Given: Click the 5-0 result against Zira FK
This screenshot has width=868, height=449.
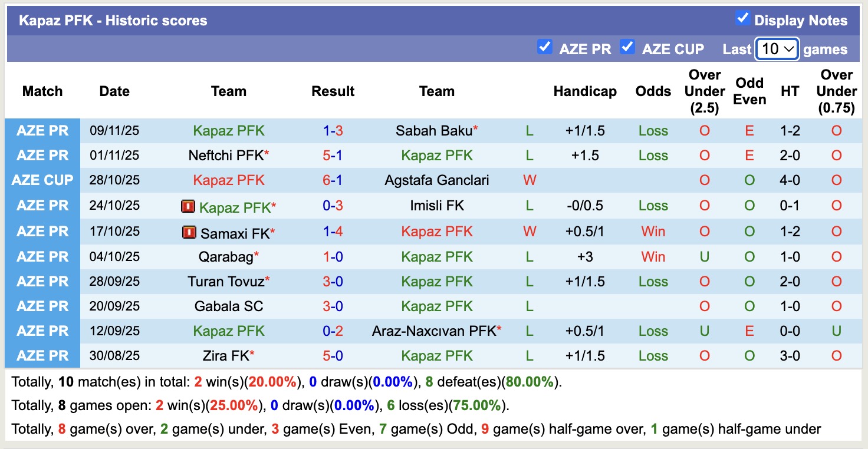Looking at the screenshot, I should (x=333, y=356).
